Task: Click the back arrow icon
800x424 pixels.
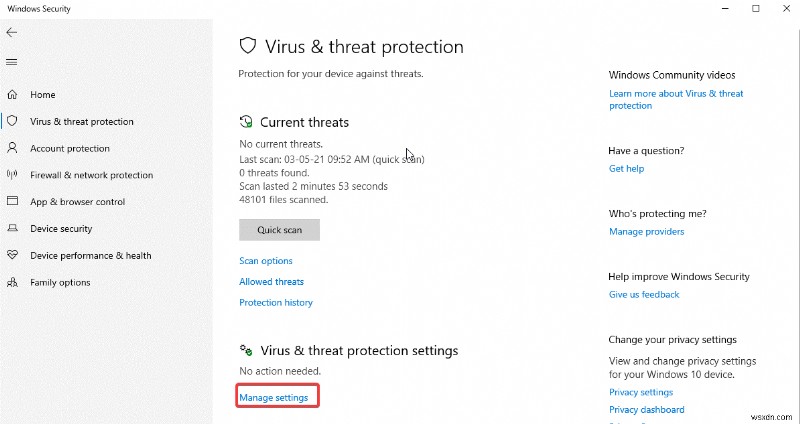Action: tap(12, 32)
